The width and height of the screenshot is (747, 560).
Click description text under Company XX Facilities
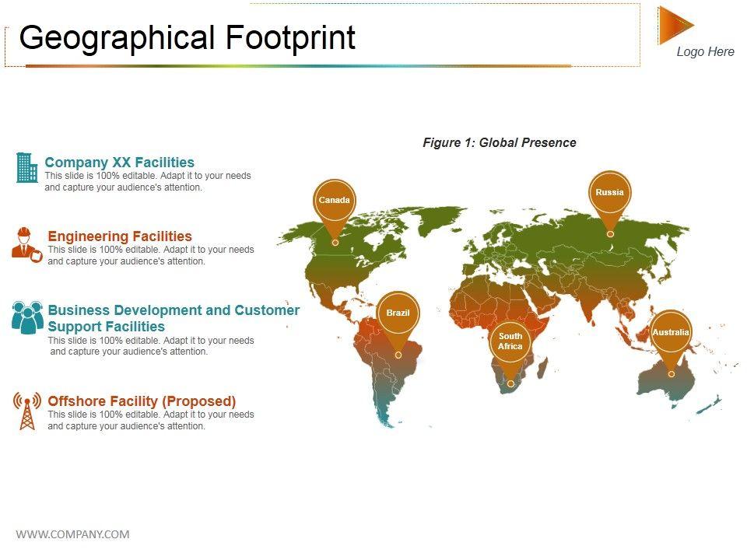tap(148, 181)
